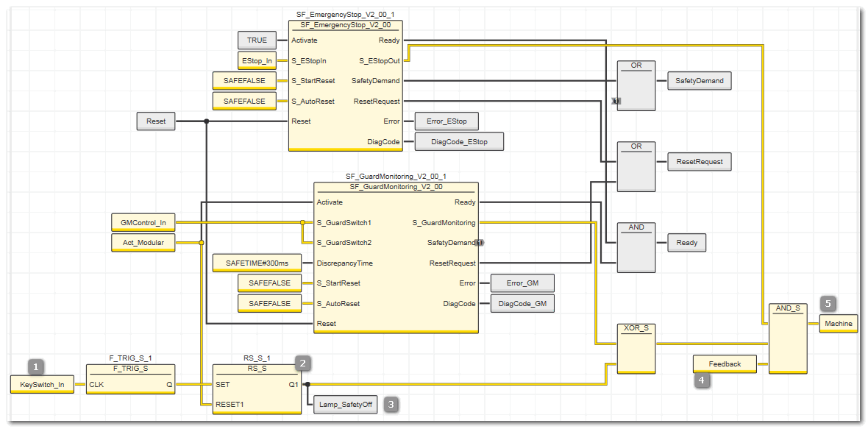Select the Act_Modular variable box
This screenshot has width=868, height=429.
[x=143, y=242]
